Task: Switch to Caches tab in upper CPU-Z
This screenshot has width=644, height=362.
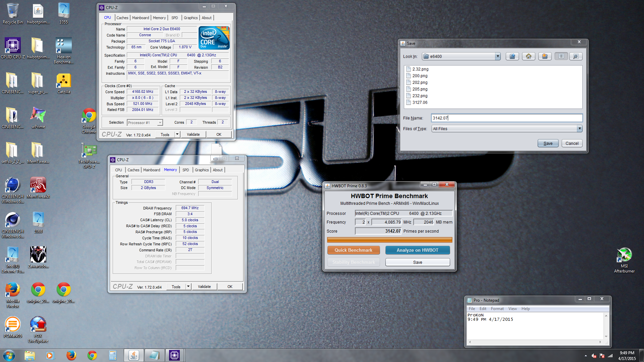Action: point(122,18)
